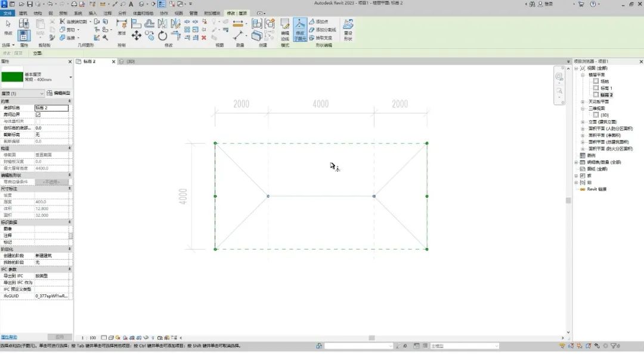This screenshot has height=363, width=644.
Task: Switch to the {3D} view tab
Action: 128,61
